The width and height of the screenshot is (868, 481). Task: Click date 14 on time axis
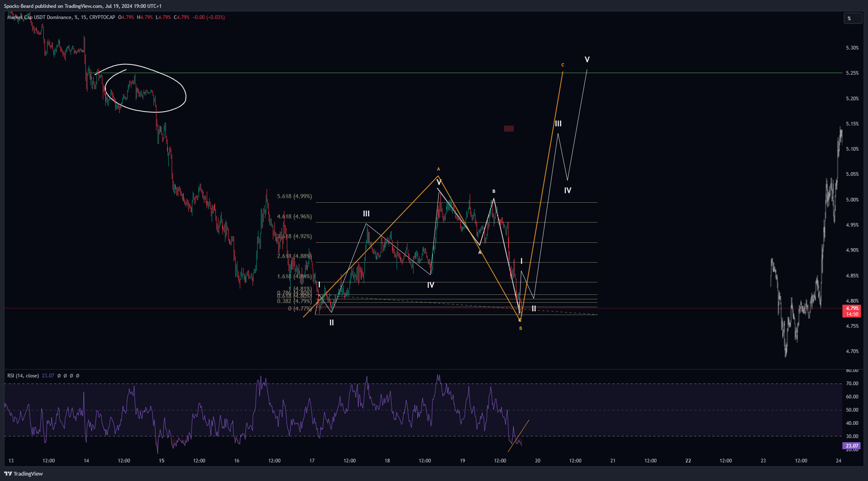[x=86, y=461]
